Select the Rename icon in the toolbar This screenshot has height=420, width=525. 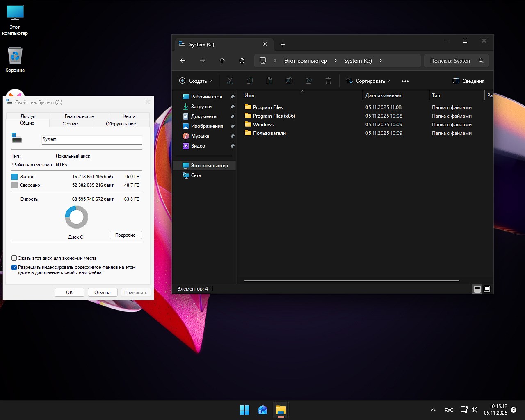coord(289,81)
